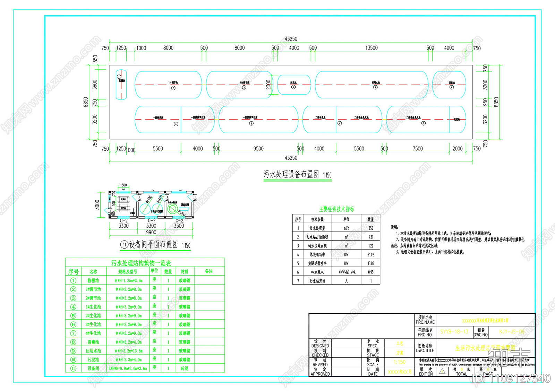
Task: Select the 消毒池 name cell in the table
Action: tap(93, 342)
